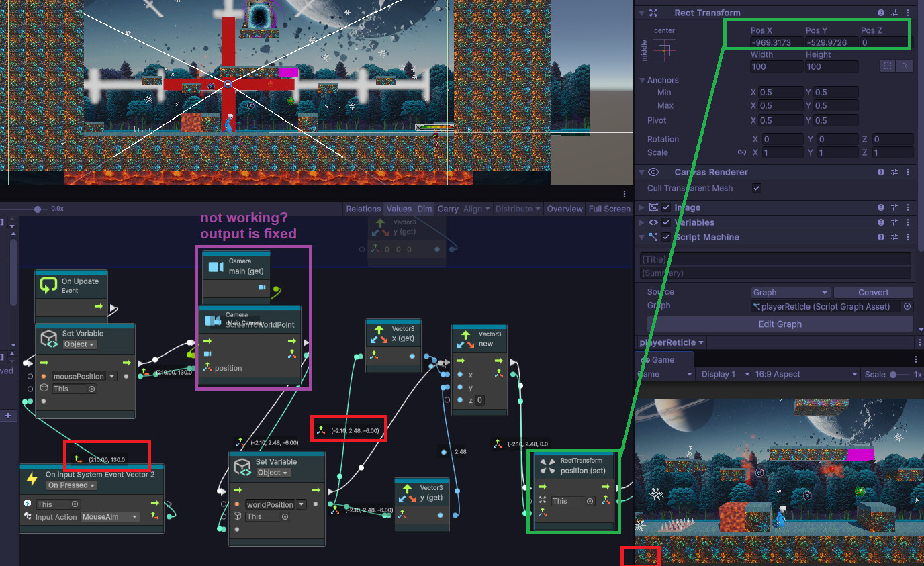This screenshot has width=924, height=566.
Task: Toggle Canvas Renderer eye icon
Action: 653,172
